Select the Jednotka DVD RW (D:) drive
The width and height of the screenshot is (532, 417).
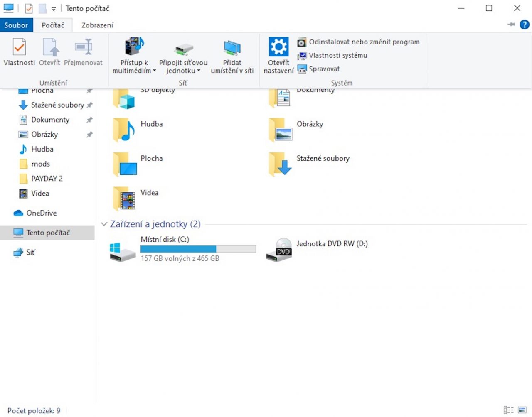tap(316, 249)
